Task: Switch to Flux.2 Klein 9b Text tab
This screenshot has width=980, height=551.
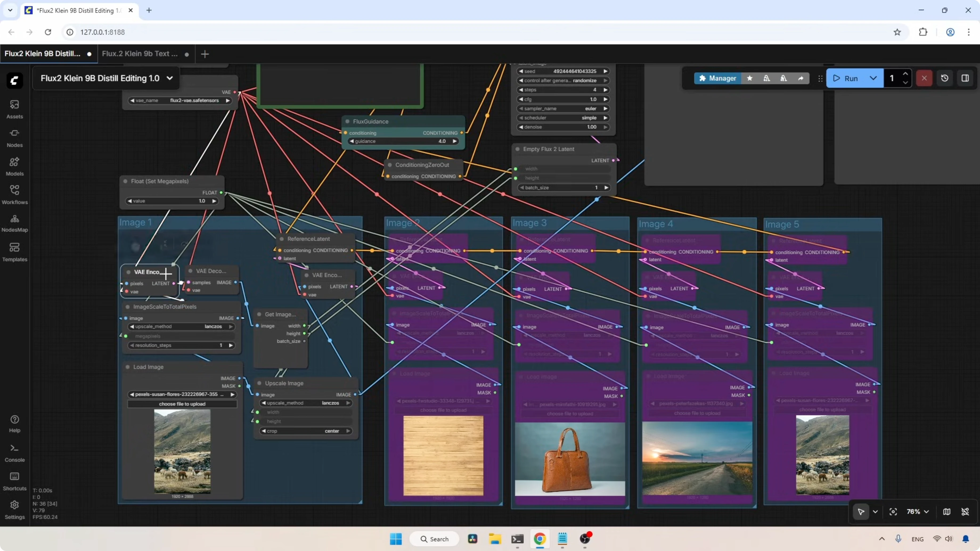Action: pos(140,54)
